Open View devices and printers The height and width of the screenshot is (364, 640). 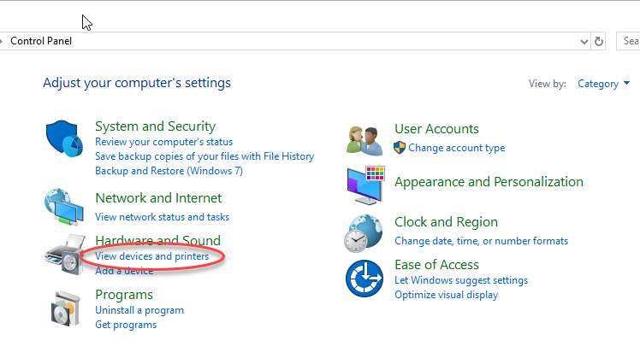151,256
